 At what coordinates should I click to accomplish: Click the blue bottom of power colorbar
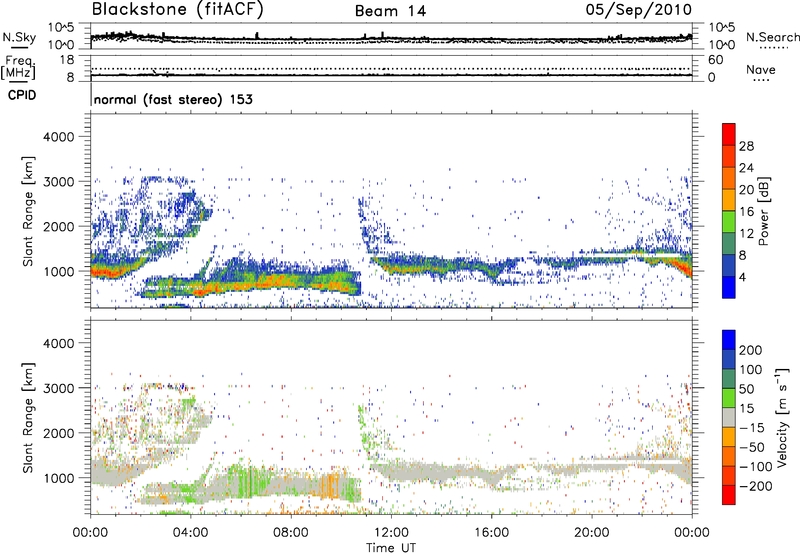[729, 287]
